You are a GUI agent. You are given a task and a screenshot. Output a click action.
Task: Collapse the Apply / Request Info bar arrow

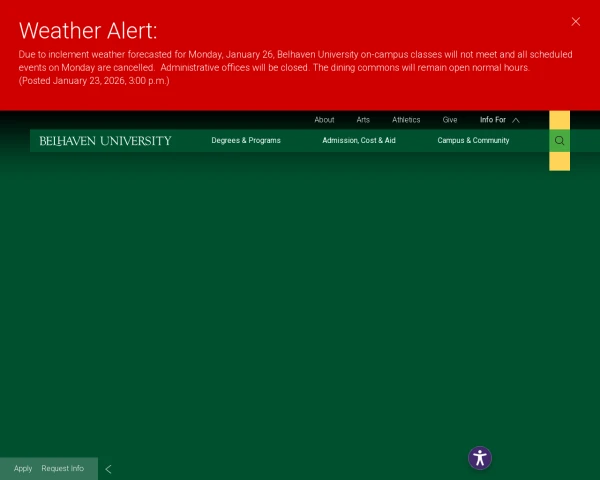point(108,469)
